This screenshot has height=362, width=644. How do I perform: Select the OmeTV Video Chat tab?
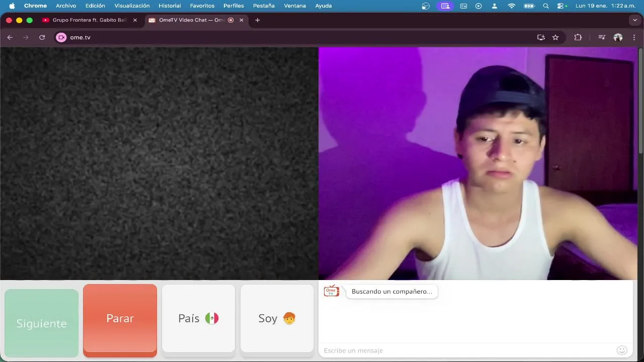pos(191,20)
